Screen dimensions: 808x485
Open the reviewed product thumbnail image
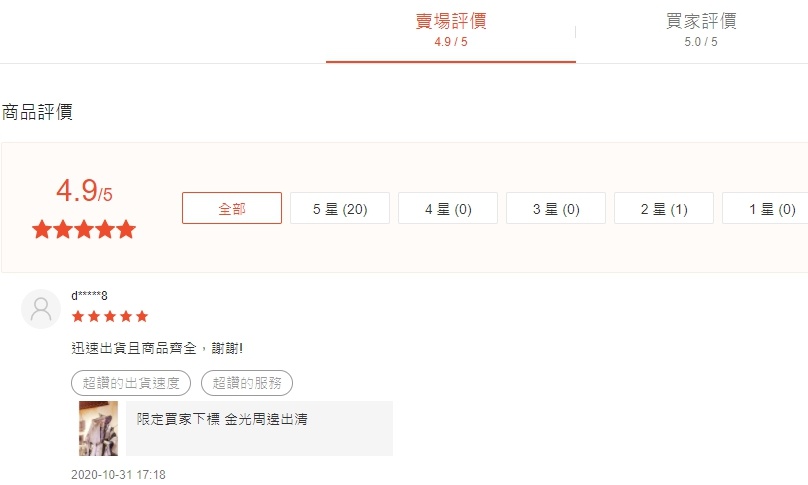click(x=98, y=429)
